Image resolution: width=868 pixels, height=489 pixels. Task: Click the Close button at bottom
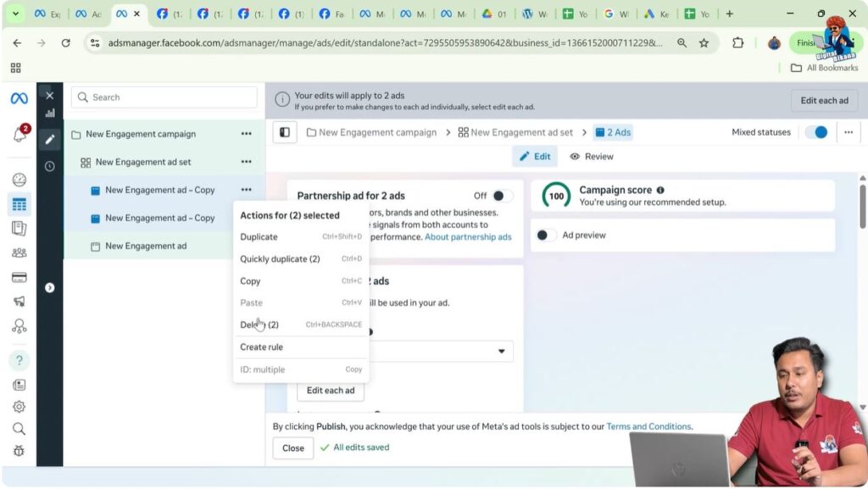pos(292,448)
